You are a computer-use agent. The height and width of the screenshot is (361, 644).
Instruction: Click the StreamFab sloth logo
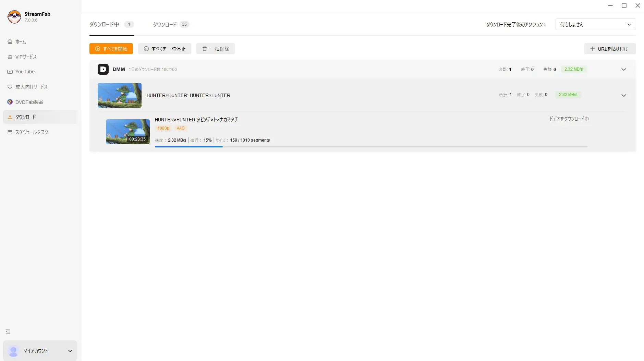tap(14, 17)
